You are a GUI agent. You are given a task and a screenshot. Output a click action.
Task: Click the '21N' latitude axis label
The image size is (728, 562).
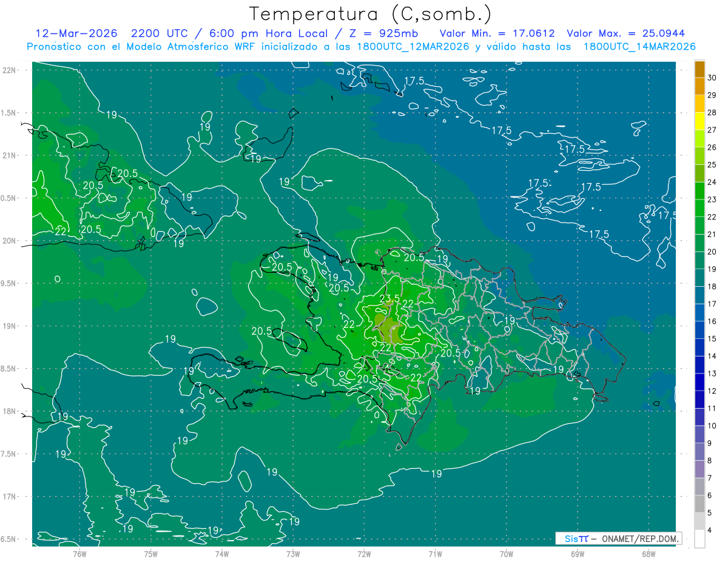click(10, 155)
